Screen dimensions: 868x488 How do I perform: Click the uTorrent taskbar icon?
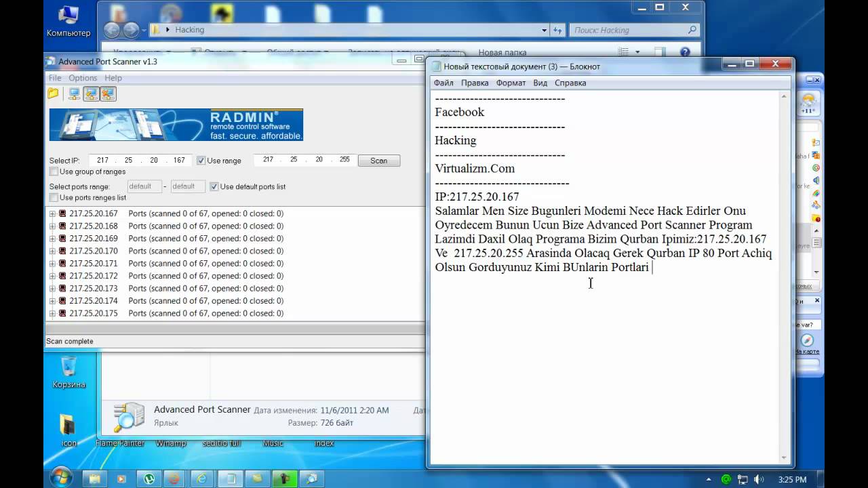[x=149, y=479]
